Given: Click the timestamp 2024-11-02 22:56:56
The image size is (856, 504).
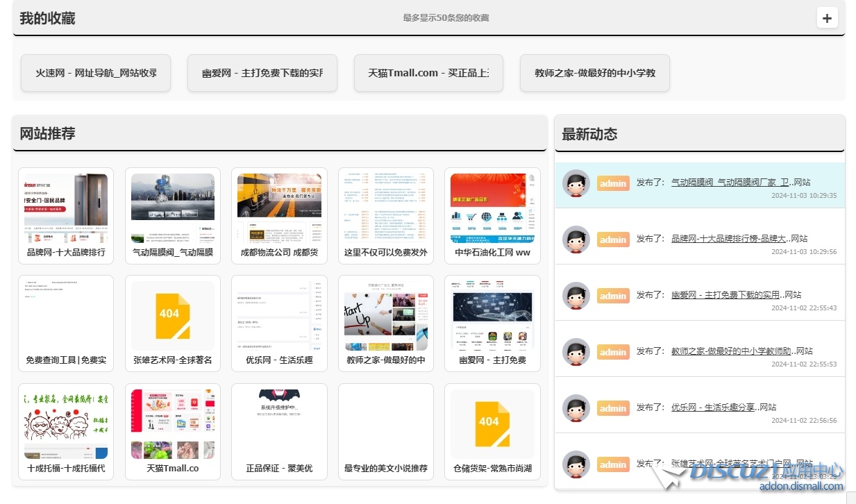Looking at the screenshot, I should pyautogui.click(x=804, y=421).
